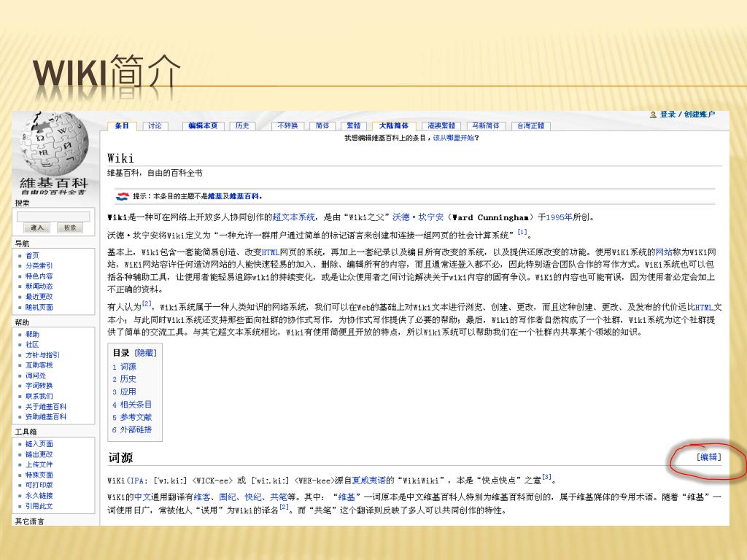
Task: Open 随机页面 sidebar link
Action: point(39,307)
